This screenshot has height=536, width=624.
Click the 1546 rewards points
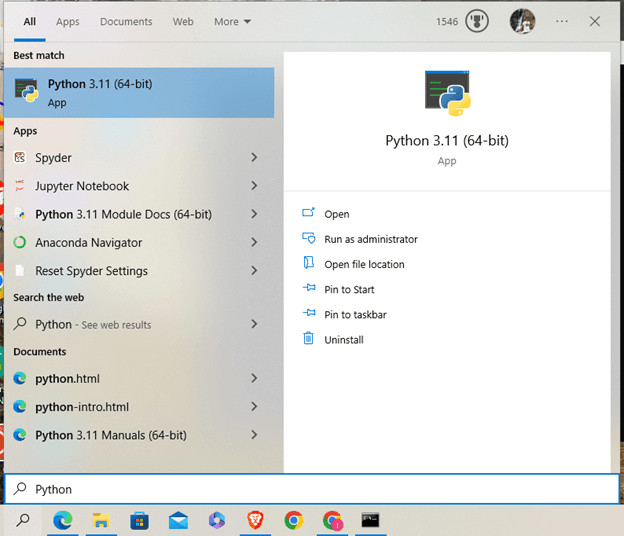(447, 21)
